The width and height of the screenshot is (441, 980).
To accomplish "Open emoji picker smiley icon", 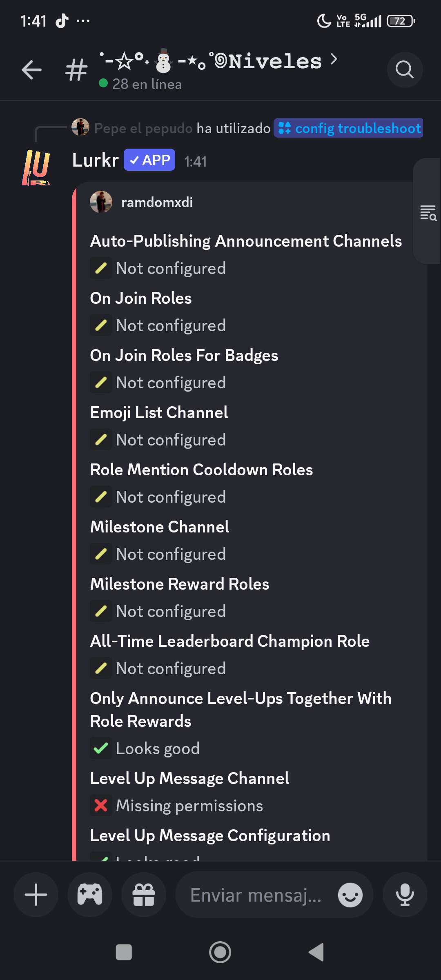I will click(350, 895).
